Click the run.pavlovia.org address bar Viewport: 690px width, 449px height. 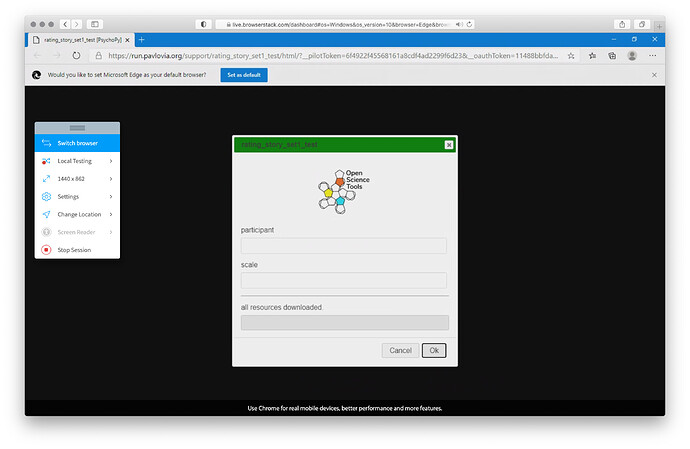333,56
